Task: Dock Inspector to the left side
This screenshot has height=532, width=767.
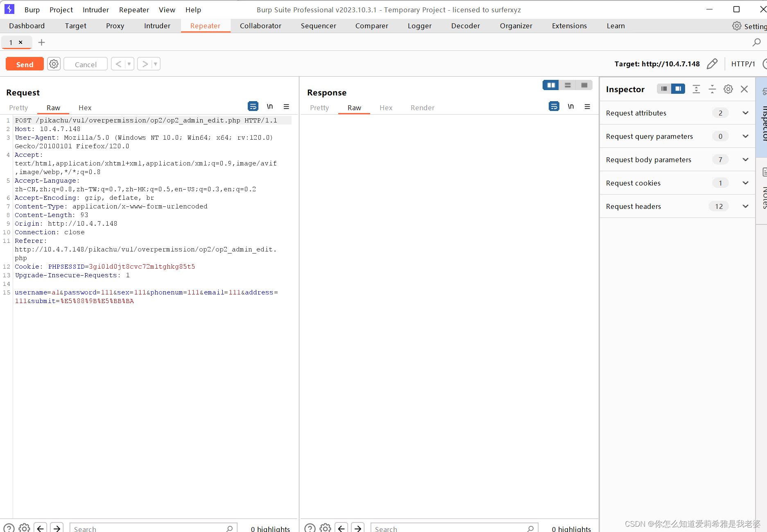Action: 664,89
